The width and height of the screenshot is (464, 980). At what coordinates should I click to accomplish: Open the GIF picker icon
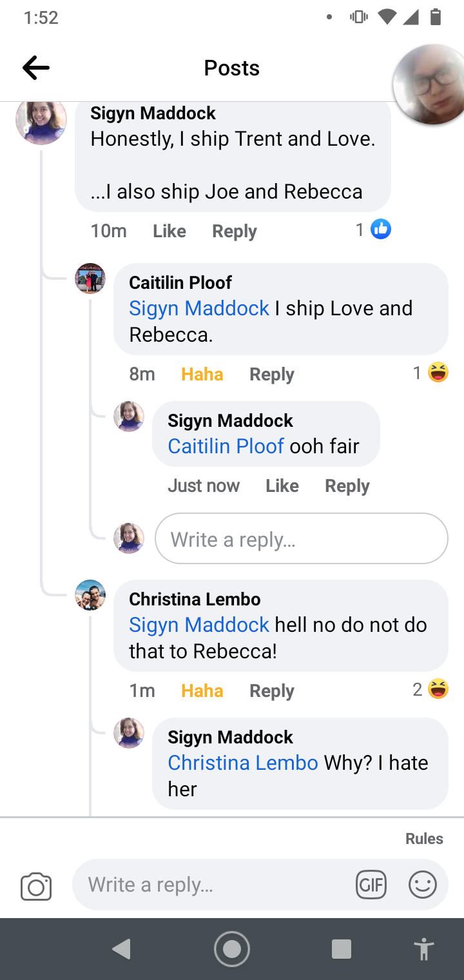click(371, 885)
